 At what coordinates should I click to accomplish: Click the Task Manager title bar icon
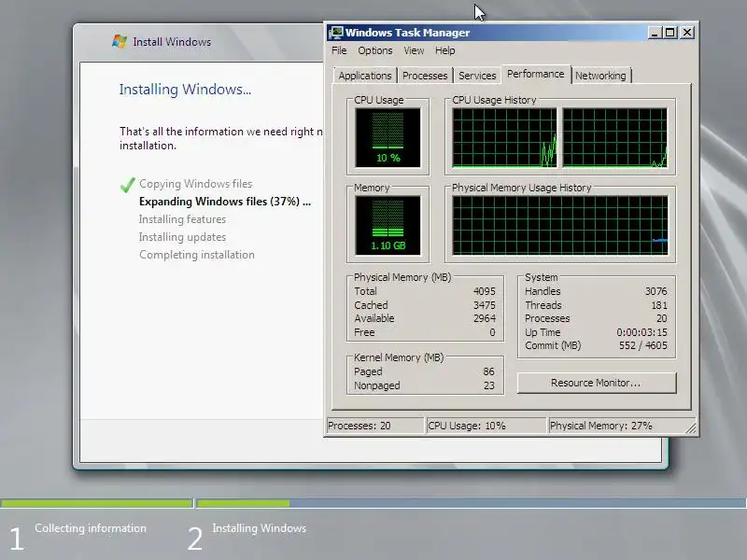coord(336,33)
